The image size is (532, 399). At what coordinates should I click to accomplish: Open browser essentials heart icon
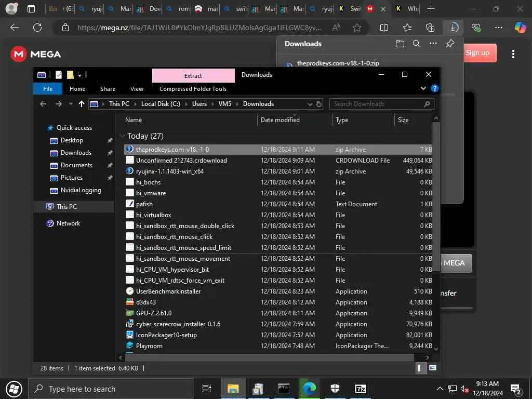(476, 28)
